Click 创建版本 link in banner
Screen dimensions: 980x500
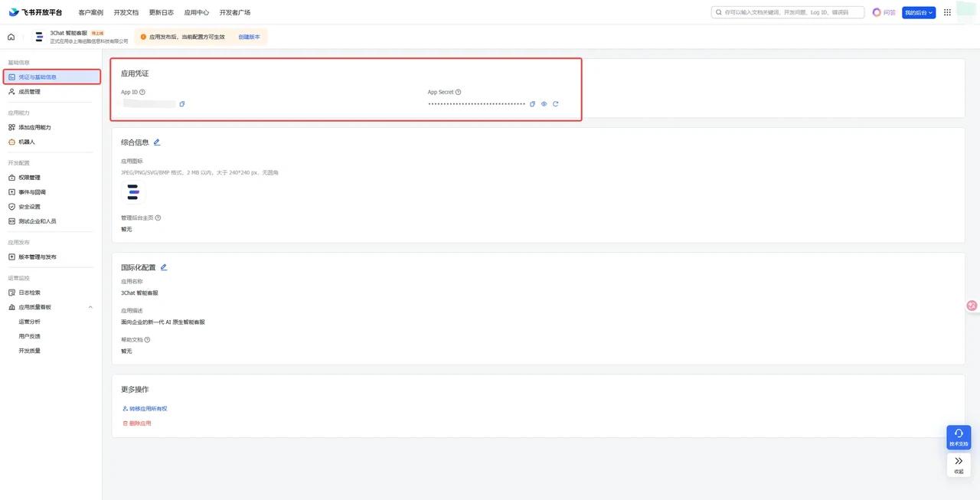pos(249,37)
